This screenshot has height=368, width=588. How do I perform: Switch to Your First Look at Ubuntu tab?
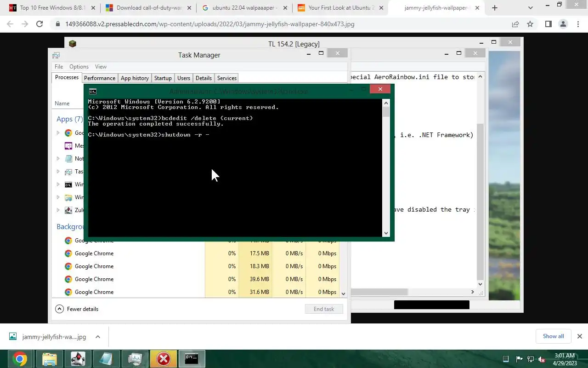[x=341, y=8]
